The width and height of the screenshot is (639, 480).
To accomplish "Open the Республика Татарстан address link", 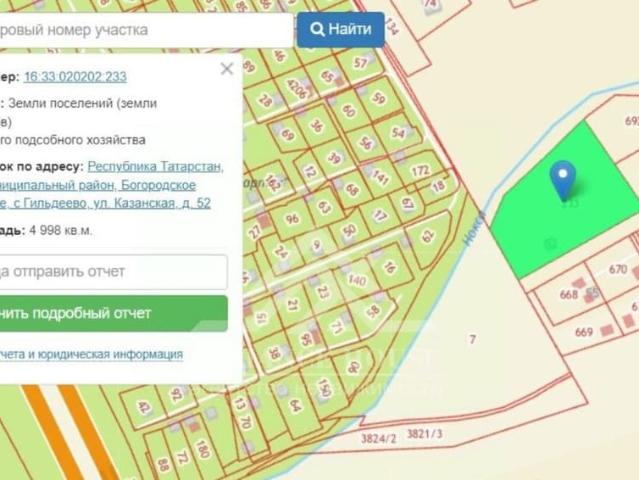I will point(155,167).
